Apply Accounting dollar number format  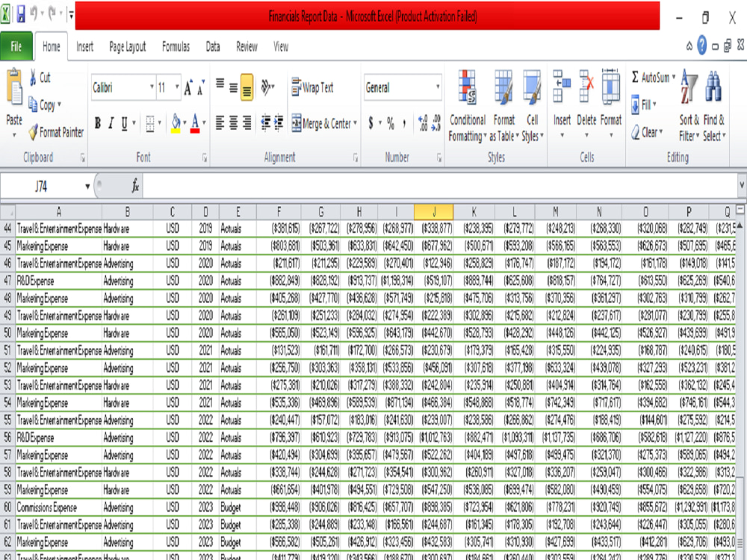pos(371,123)
